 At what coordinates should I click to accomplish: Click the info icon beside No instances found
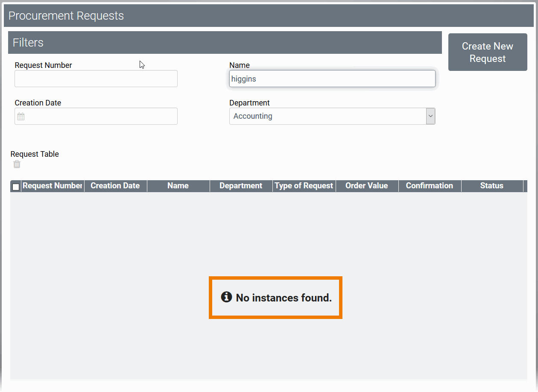tap(226, 297)
